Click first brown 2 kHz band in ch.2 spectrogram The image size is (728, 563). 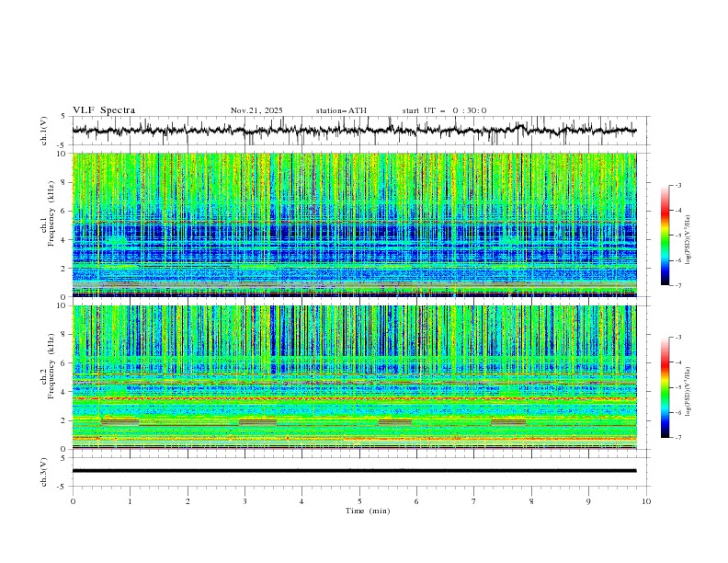(x=119, y=421)
